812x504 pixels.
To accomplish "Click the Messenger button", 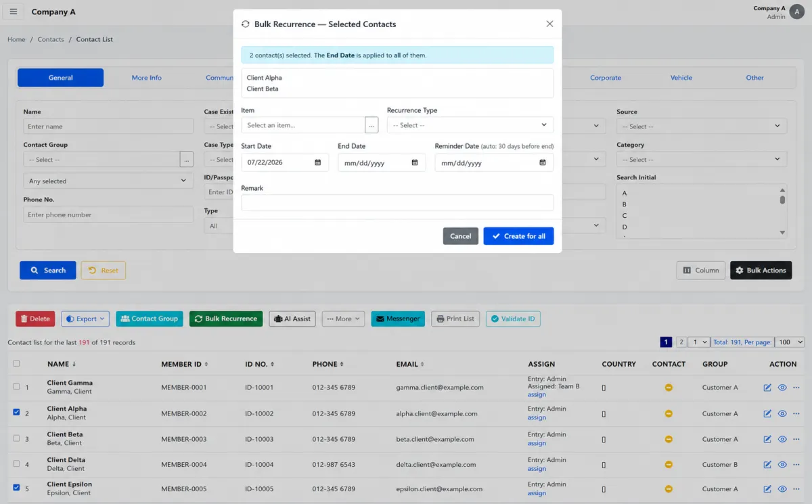I will point(398,319).
